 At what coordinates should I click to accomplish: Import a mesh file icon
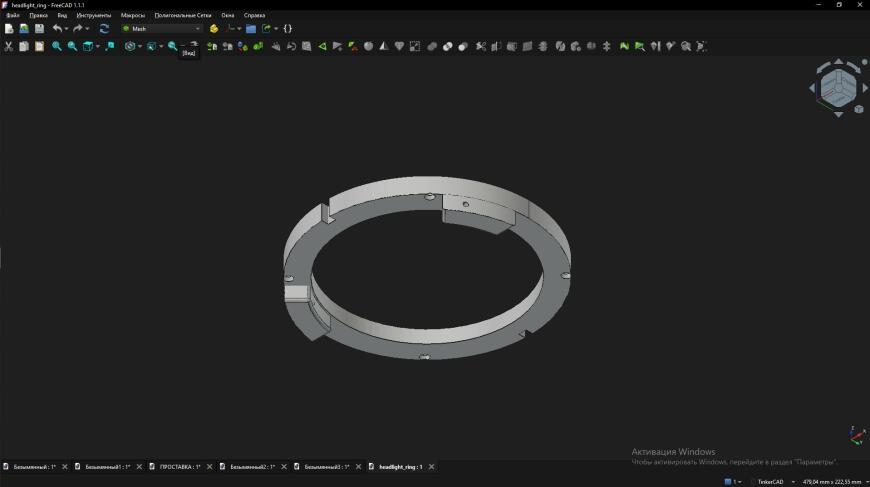click(212, 46)
